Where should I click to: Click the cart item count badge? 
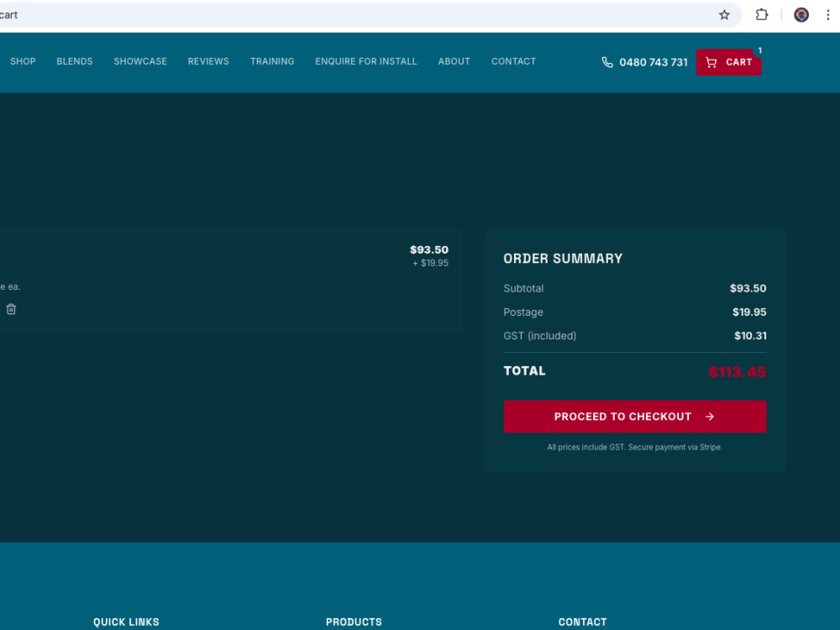(759, 51)
